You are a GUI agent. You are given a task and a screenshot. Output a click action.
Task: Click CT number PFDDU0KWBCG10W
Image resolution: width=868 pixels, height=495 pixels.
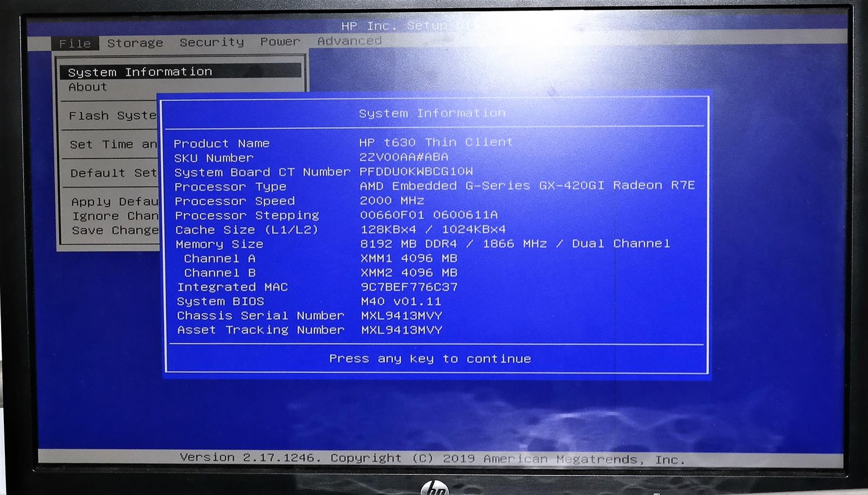417,172
